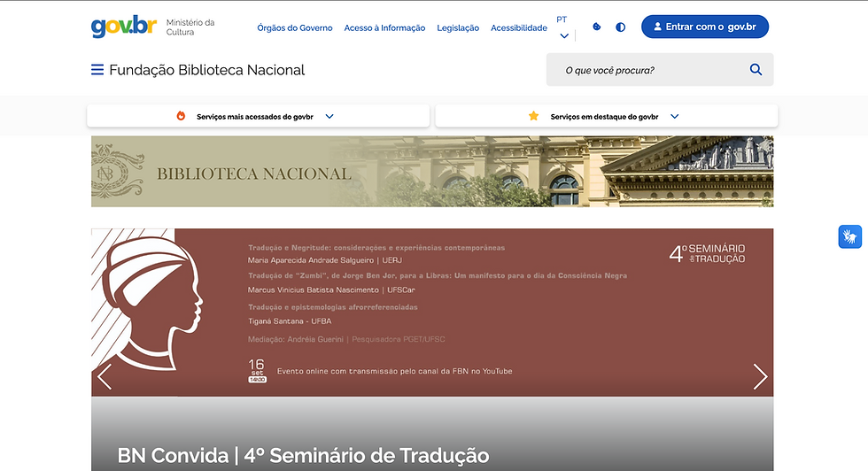The height and width of the screenshot is (471, 868).
Task: Click text 'Tiganá Santana - UFBA'
Action: point(290,321)
